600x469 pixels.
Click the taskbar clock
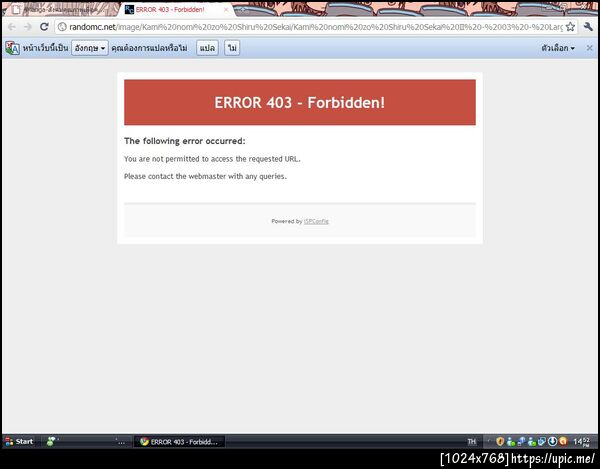tap(582, 442)
